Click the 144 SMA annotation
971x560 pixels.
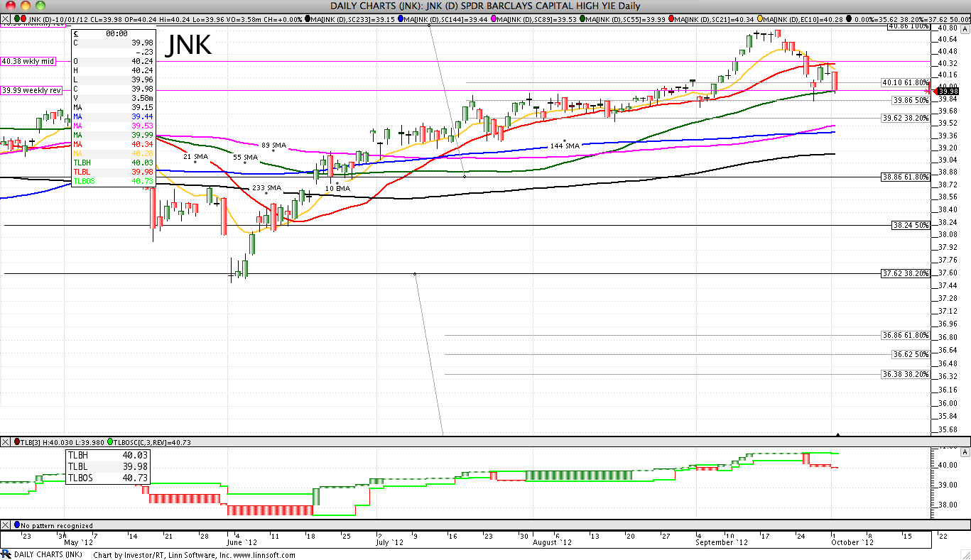[566, 146]
